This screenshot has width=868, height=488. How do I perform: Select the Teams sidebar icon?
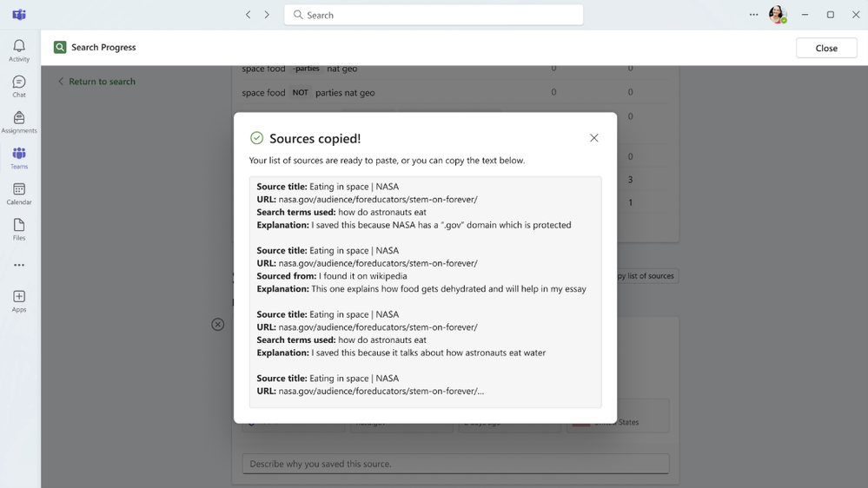coord(19,158)
